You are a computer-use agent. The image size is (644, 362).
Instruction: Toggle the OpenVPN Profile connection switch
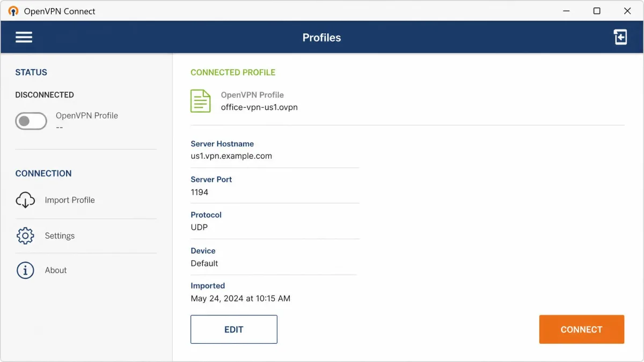point(31,121)
